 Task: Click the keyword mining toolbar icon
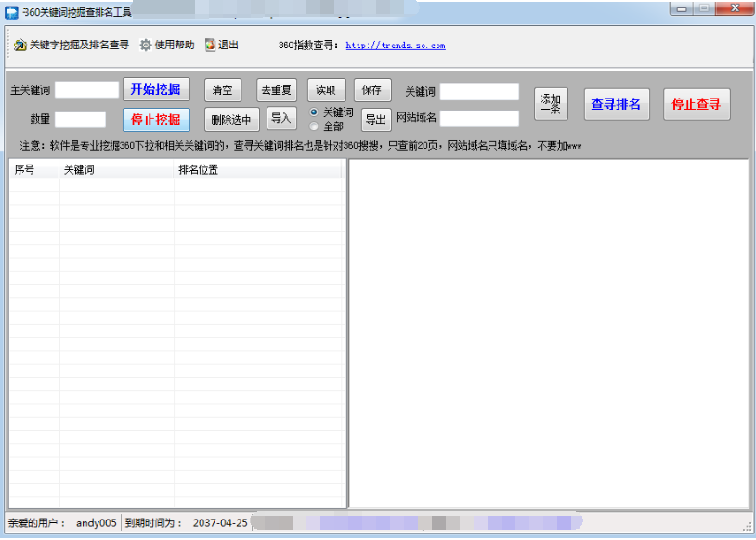click(20, 46)
